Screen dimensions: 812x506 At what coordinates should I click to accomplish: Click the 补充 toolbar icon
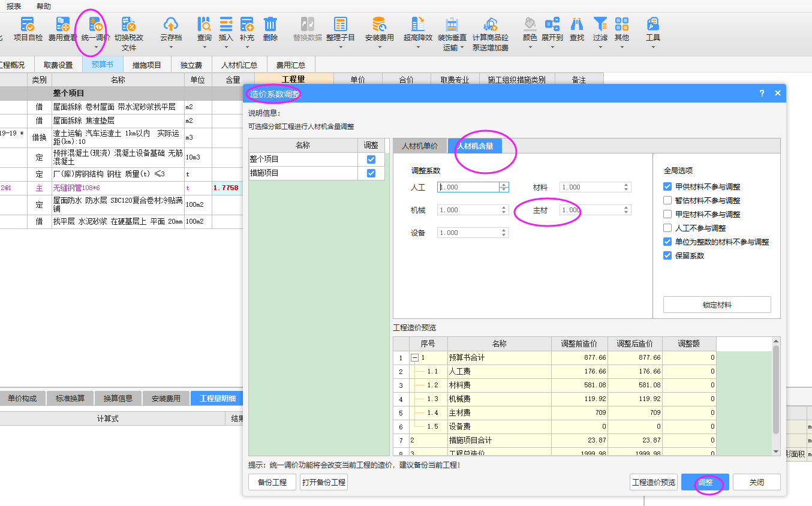pyautogui.click(x=247, y=24)
